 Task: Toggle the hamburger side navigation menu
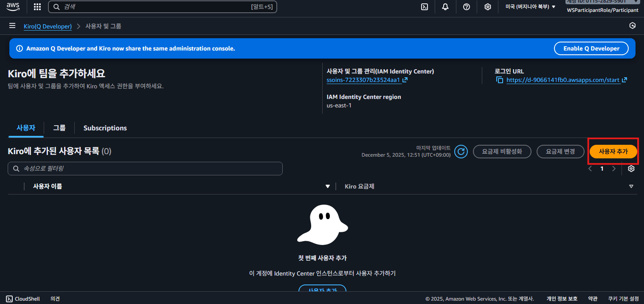[12, 26]
